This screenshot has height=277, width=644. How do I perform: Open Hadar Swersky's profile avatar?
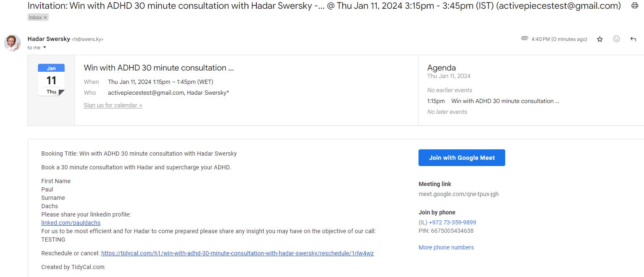[13, 43]
